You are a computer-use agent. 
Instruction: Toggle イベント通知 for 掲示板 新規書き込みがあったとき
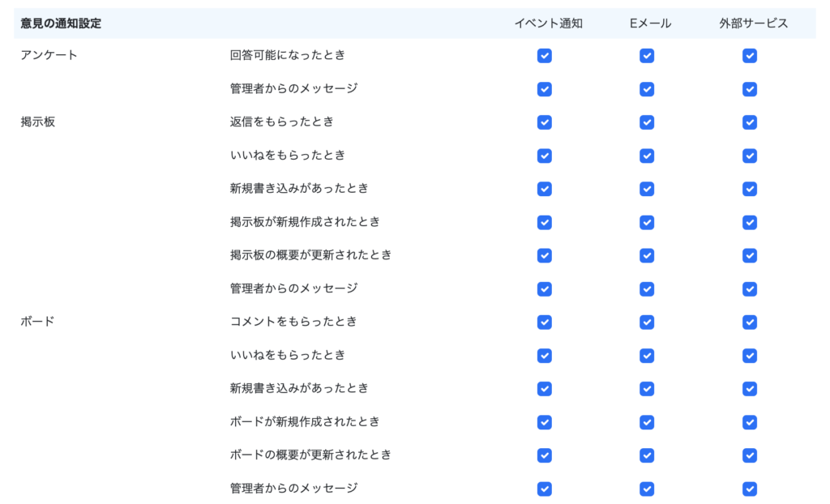[x=545, y=189]
